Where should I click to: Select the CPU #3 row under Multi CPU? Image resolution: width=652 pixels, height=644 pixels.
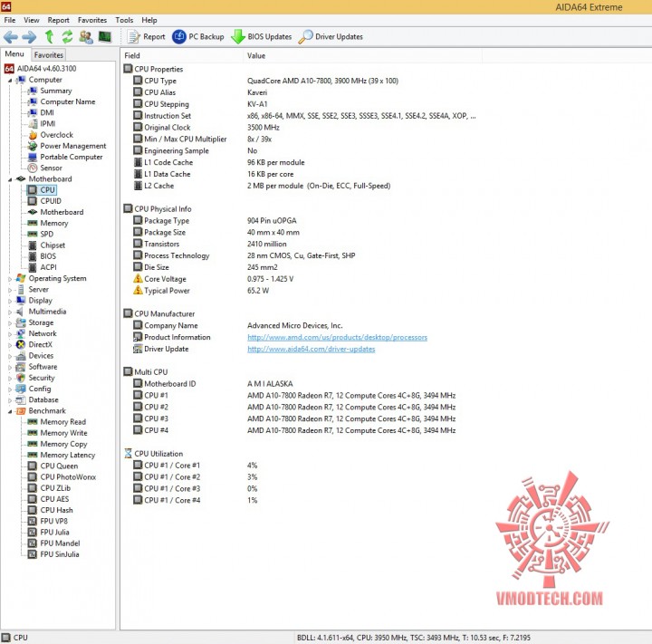pos(294,418)
